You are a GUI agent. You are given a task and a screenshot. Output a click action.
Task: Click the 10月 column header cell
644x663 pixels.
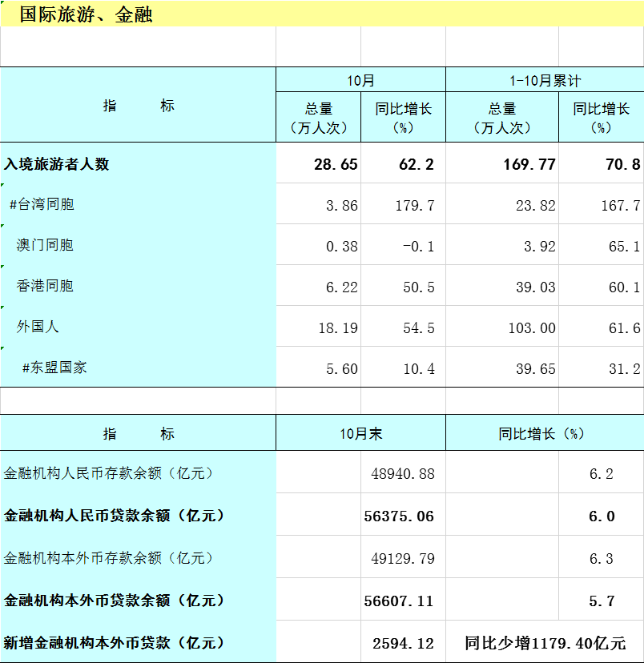(x=360, y=80)
